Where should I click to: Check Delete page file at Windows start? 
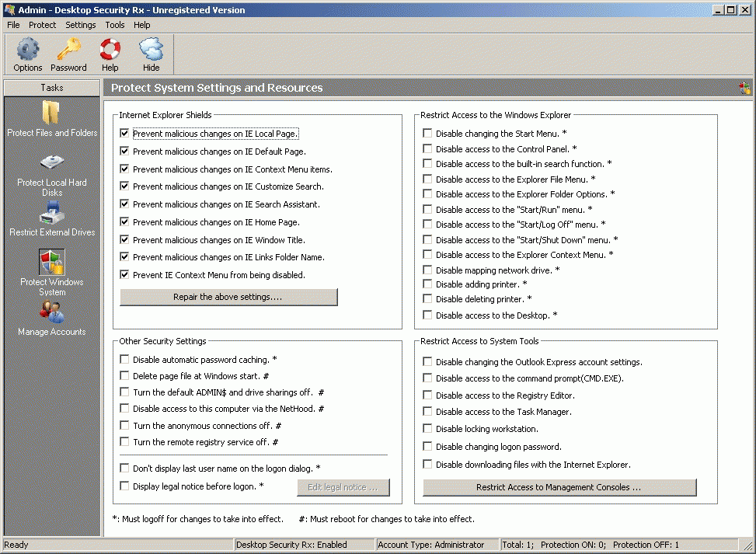[x=124, y=375]
